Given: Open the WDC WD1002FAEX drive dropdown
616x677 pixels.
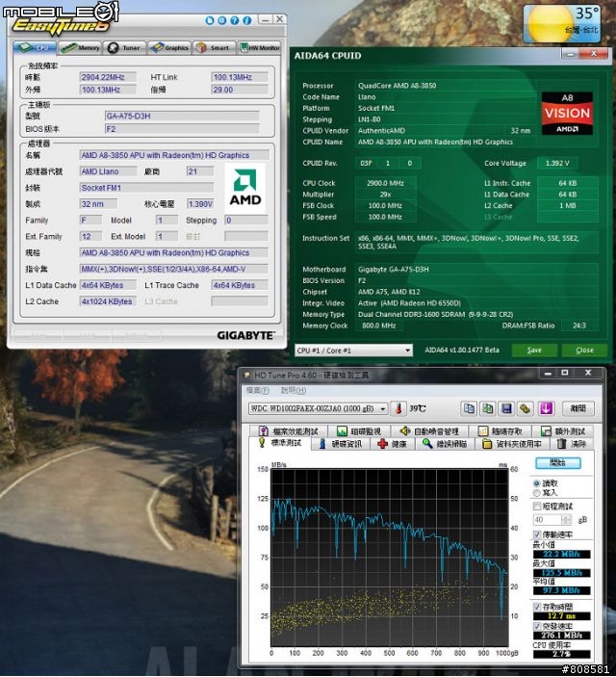Looking at the screenshot, I should [x=318, y=408].
